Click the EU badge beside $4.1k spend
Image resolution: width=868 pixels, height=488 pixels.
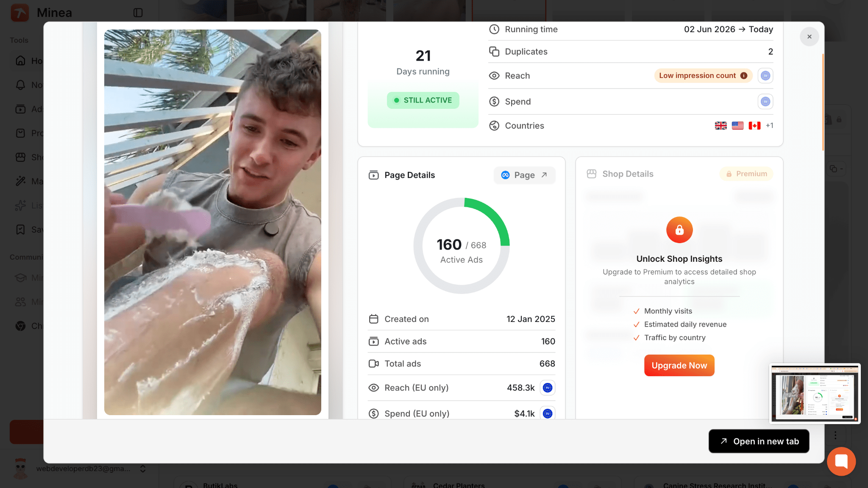point(548,413)
